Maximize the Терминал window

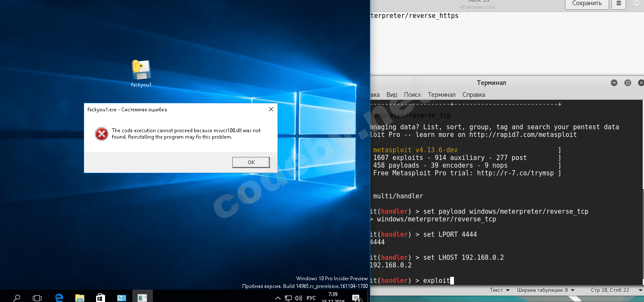(x=627, y=83)
